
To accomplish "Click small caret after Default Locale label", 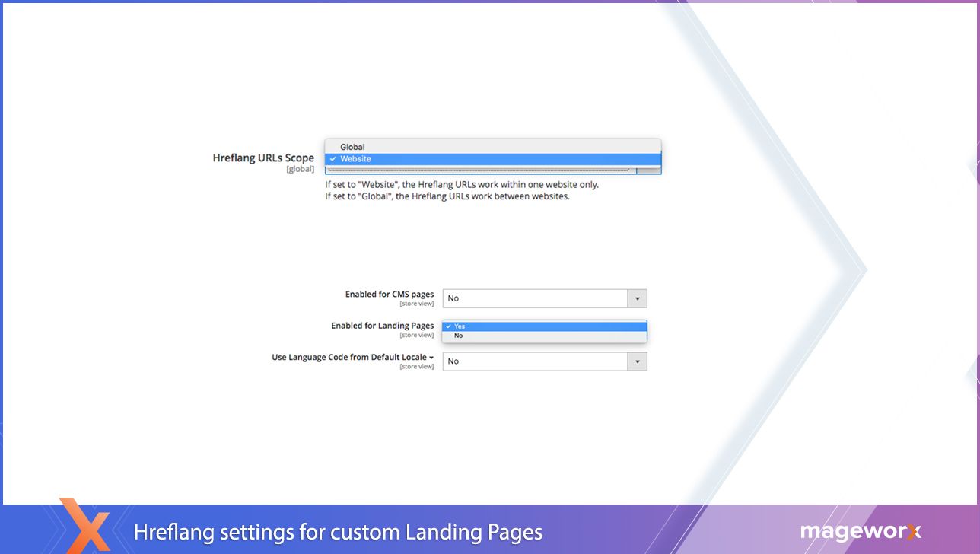I will (x=431, y=358).
